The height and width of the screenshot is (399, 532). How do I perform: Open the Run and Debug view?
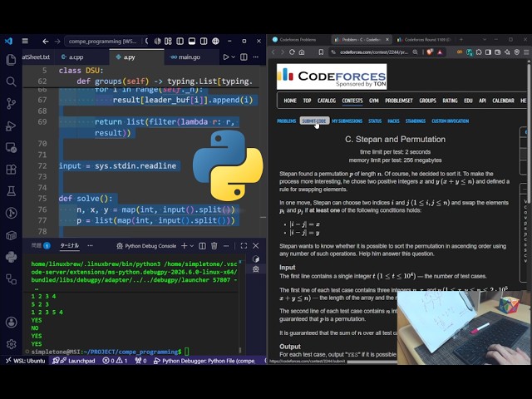coord(11,126)
